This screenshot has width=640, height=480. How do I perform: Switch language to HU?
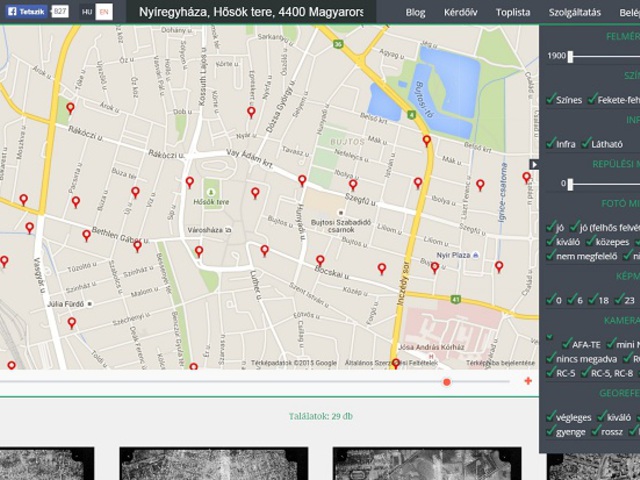(87, 12)
